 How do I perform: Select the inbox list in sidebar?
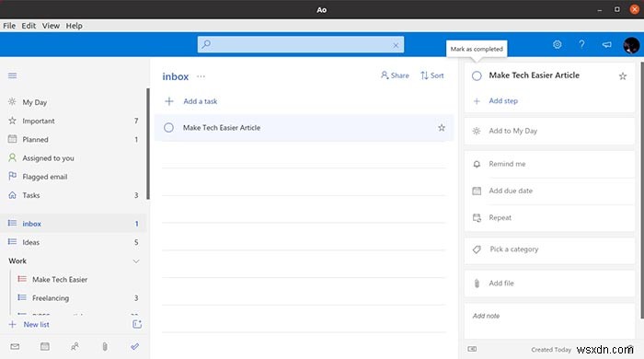click(74, 224)
